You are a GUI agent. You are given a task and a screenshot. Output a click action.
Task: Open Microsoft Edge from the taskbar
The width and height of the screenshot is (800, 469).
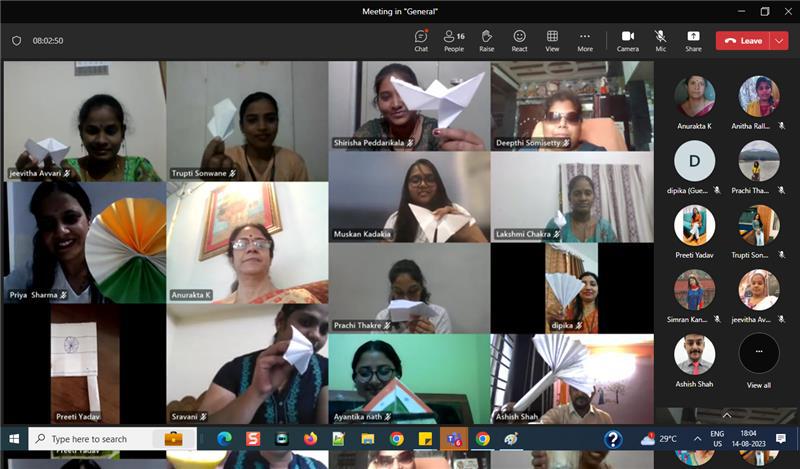click(x=223, y=439)
